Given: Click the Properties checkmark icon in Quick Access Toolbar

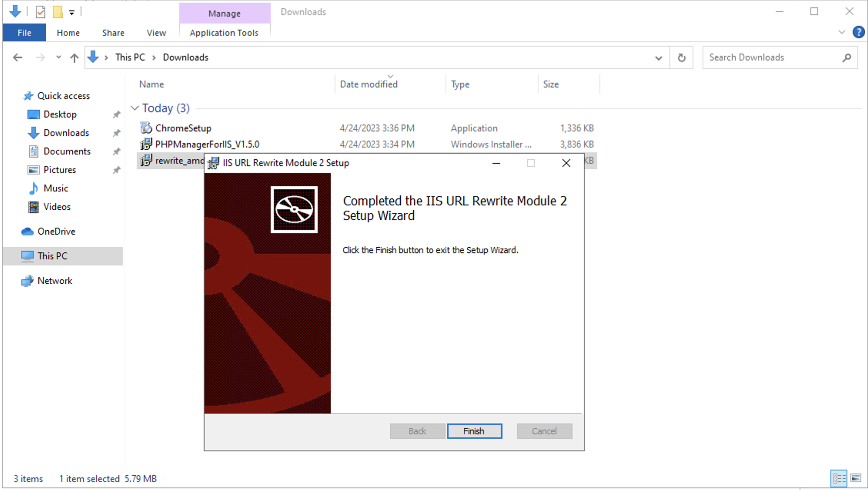Looking at the screenshot, I should 40,12.
